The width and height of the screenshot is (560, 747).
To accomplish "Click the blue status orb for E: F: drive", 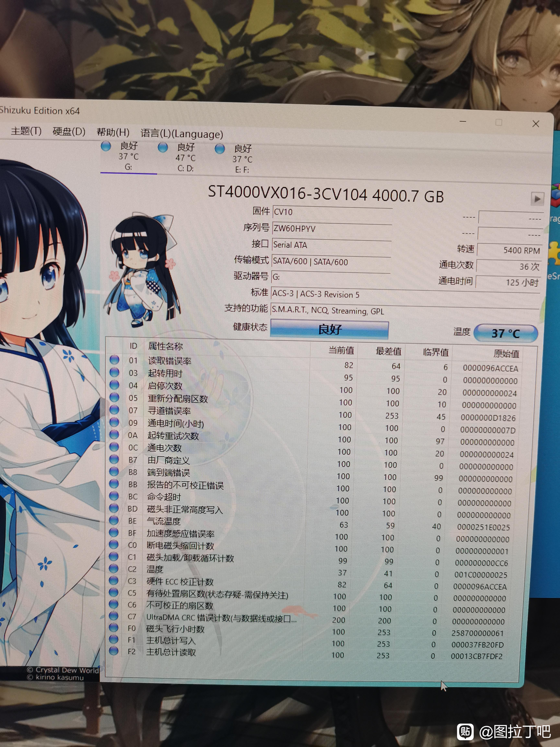I will point(220,149).
